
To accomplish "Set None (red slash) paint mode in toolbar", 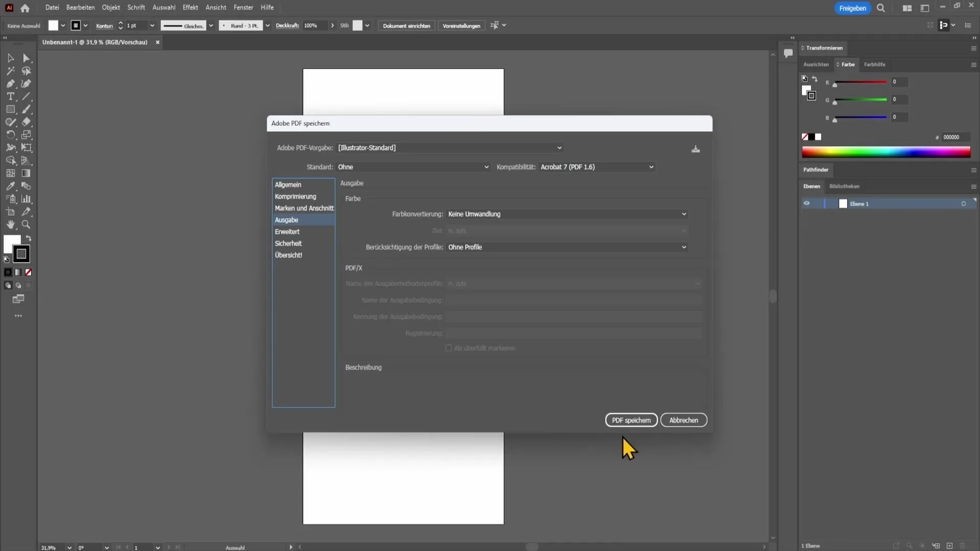I will point(29,272).
